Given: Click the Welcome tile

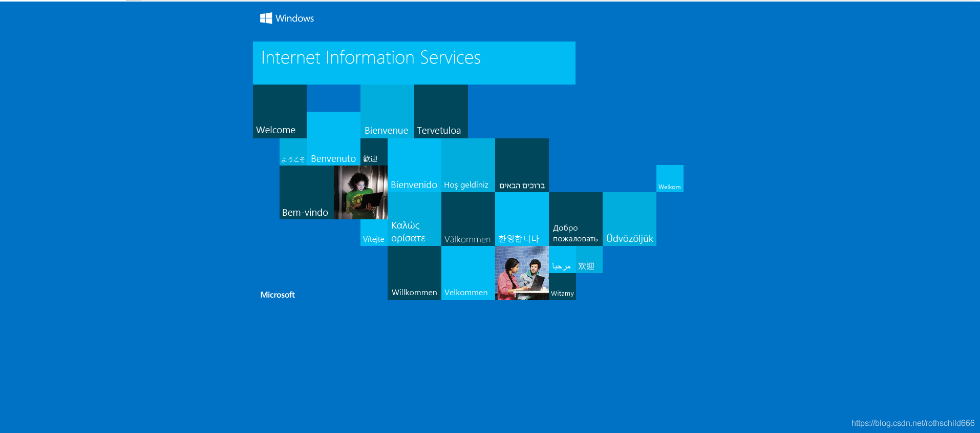Looking at the screenshot, I should coord(280,111).
